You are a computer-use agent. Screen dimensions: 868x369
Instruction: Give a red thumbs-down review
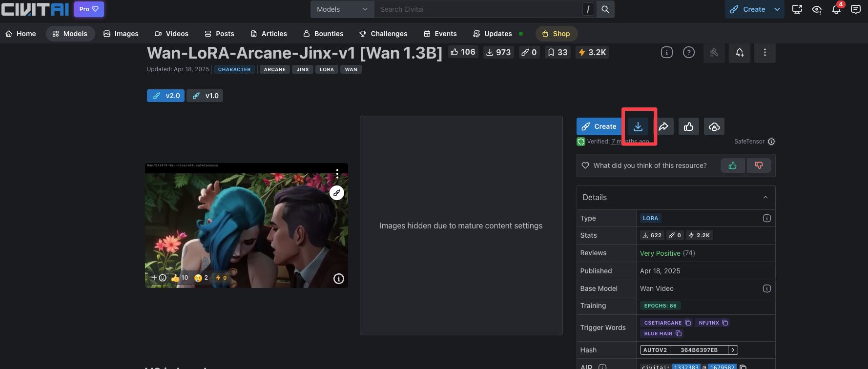tap(759, 165)
